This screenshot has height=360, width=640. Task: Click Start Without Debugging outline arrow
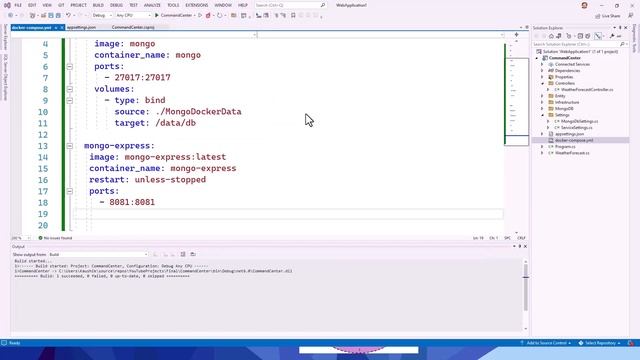200,16
